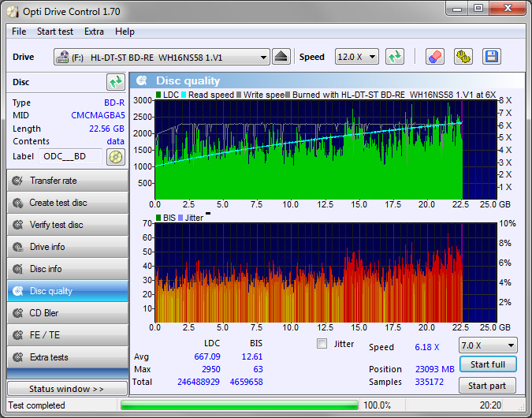Image resolution: width=532 pixels, height=418 pixels.
Task: Click the yellow settings icon in toolbar
Action: tap(463, 57)
